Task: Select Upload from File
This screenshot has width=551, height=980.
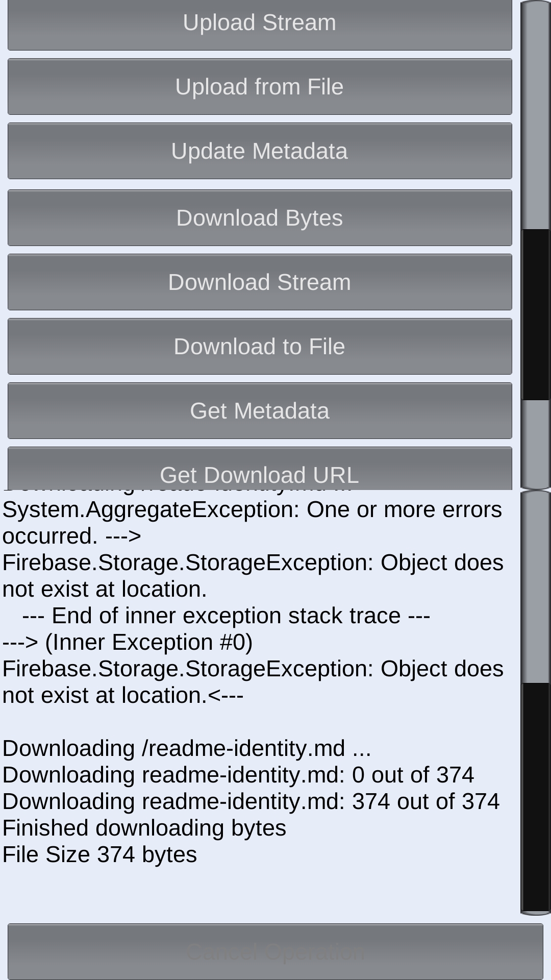Action: tap(260, 86)
